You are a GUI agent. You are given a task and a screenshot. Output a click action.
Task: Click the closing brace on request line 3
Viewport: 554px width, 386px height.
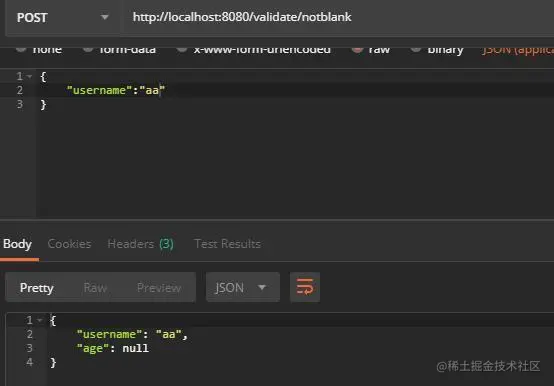point(43,105)
